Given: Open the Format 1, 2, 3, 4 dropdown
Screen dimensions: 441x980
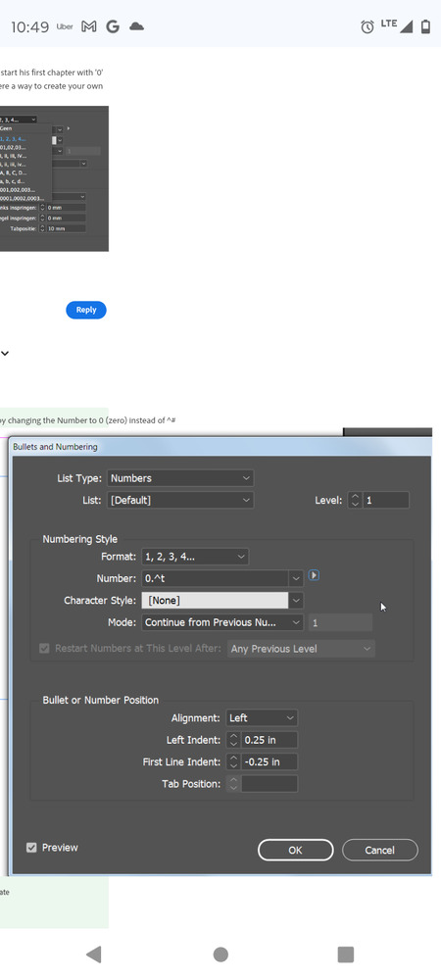Looking at the screenshot, I should (195, 557).
